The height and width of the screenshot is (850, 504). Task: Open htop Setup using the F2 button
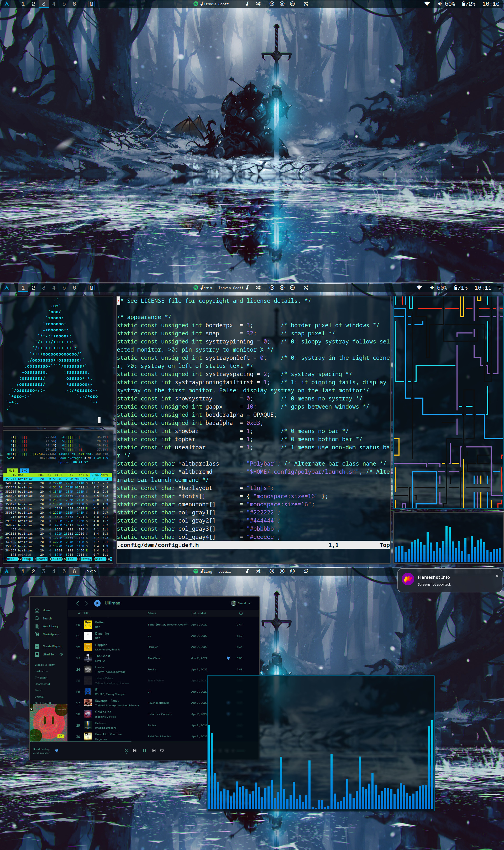[27, 559]
